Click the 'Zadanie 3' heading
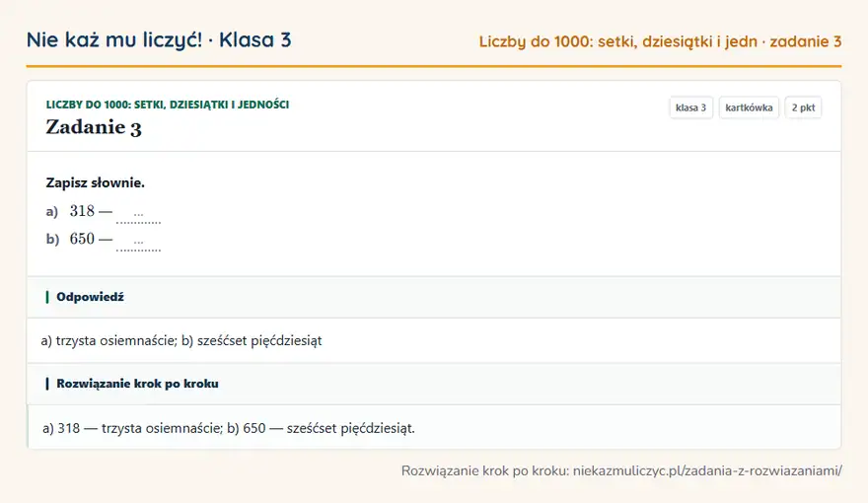868x503 pixels. [x=94, y=127]
